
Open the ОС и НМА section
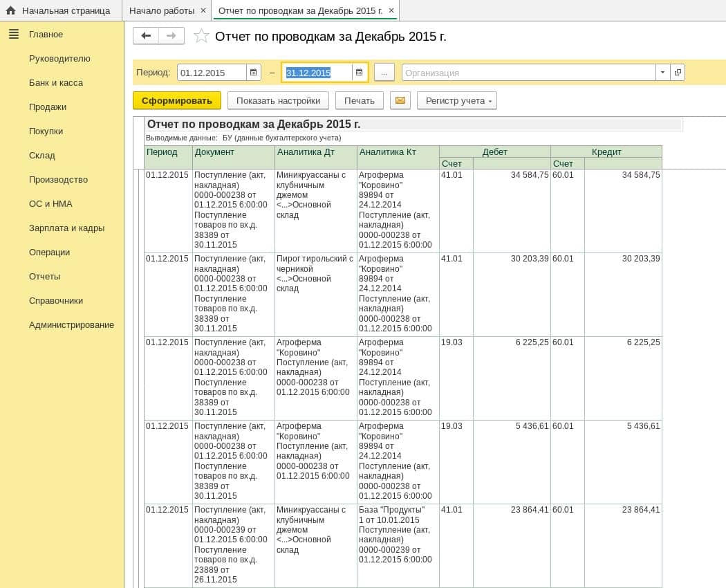point(50,203)
